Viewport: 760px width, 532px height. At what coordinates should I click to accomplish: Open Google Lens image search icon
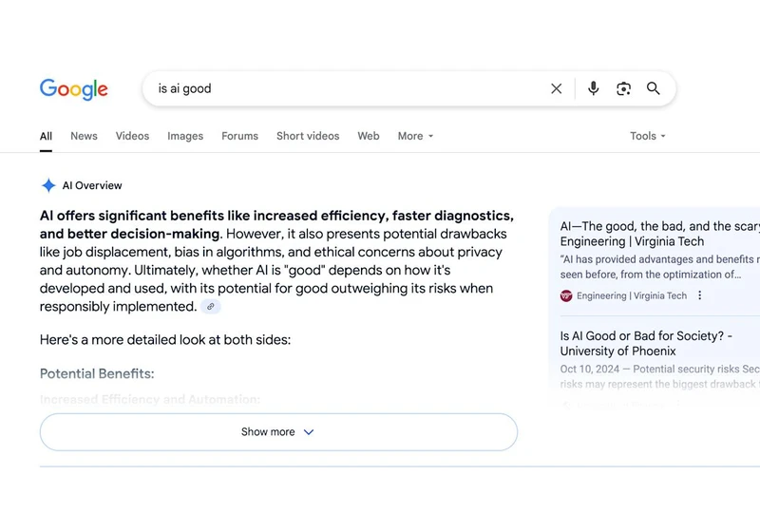pos(623,88)
